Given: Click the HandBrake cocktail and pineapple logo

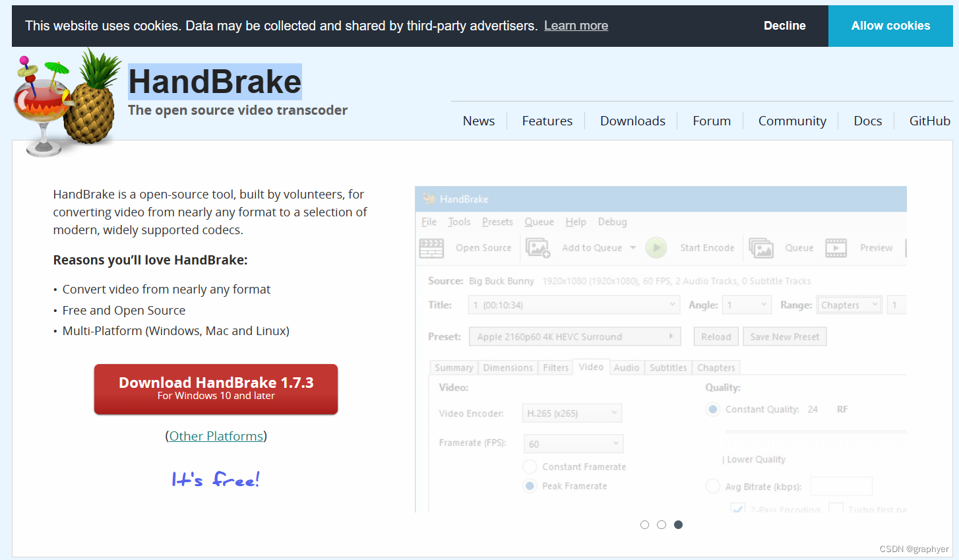Looking at the screenshot, I should (x=68, y=102).
